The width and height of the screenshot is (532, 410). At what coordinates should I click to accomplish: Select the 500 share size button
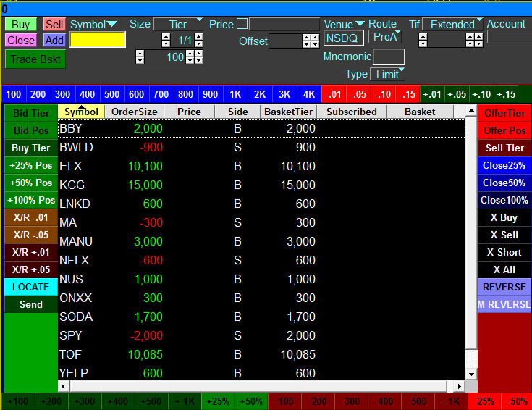pyautogui.click(x=111, y=94)
